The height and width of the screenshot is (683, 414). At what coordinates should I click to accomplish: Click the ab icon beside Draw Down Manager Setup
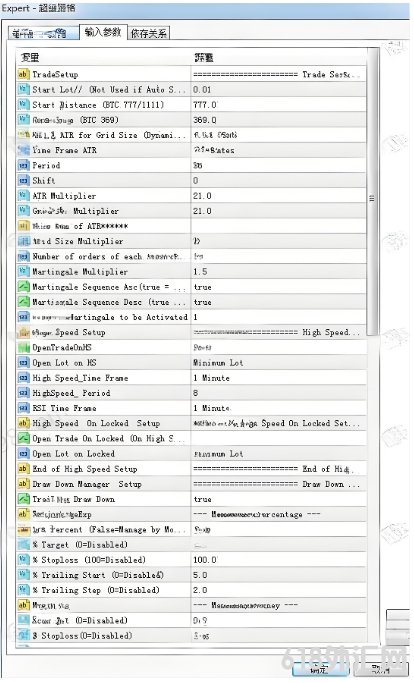point(23,484)
